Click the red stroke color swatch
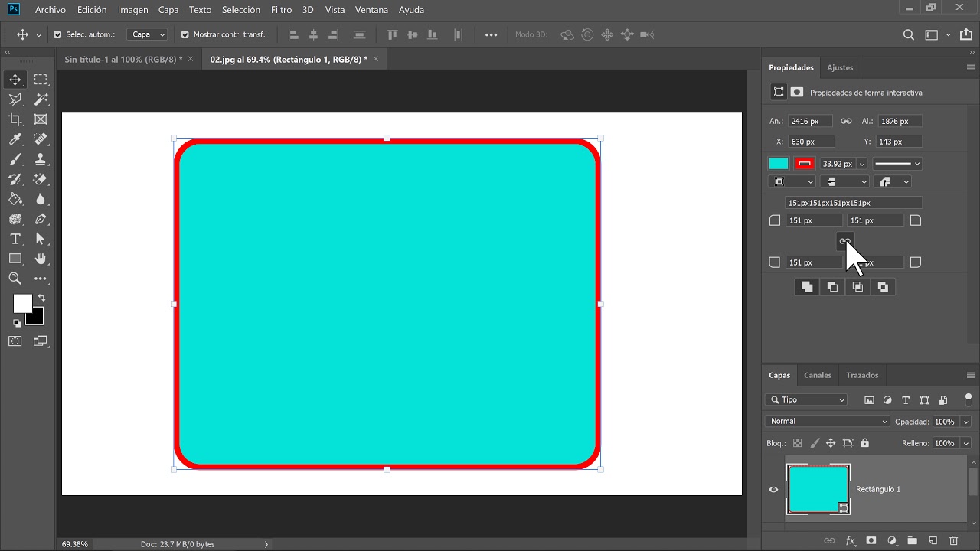The height and width of the screenshot is (551, 980). [x=804, y=163]
